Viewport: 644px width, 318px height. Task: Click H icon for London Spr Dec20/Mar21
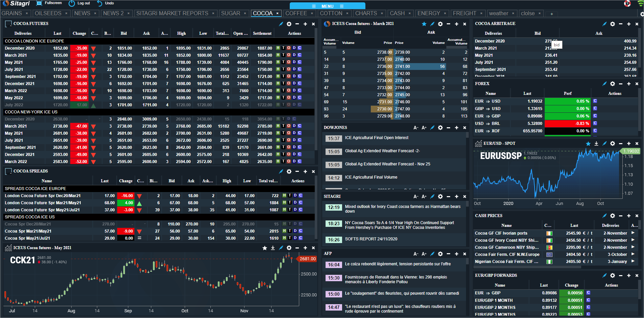(x=284, y=195)
